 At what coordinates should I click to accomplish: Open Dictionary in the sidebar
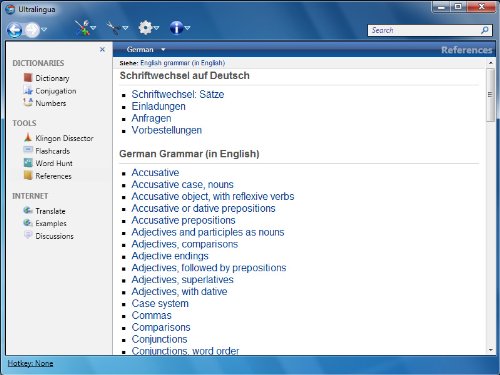[x=52, y=78]
